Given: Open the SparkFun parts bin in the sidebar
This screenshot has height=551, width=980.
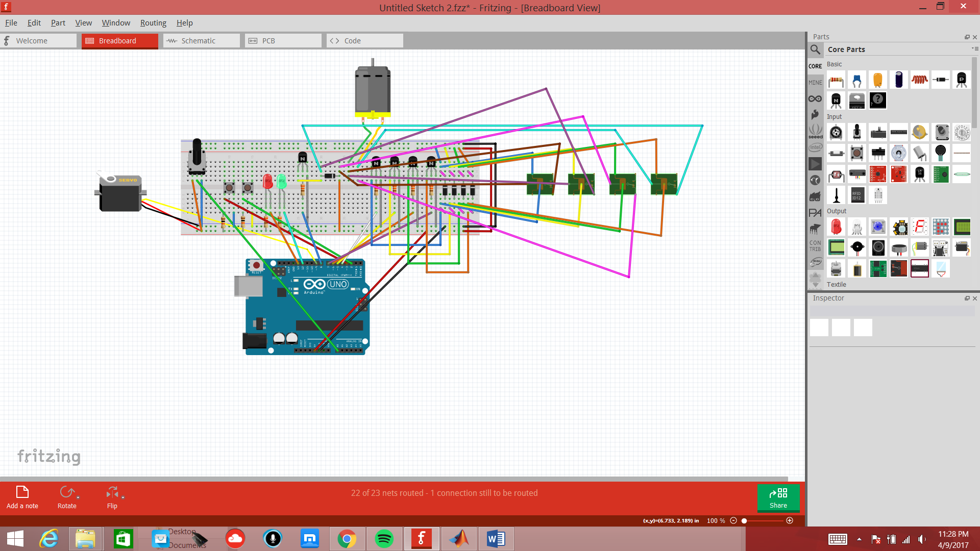Looking at the screenshot, I should coord(815,115).
